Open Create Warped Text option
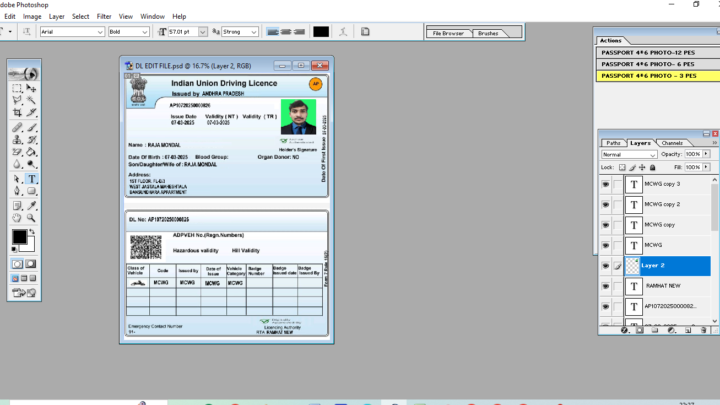 pos(343,32)
